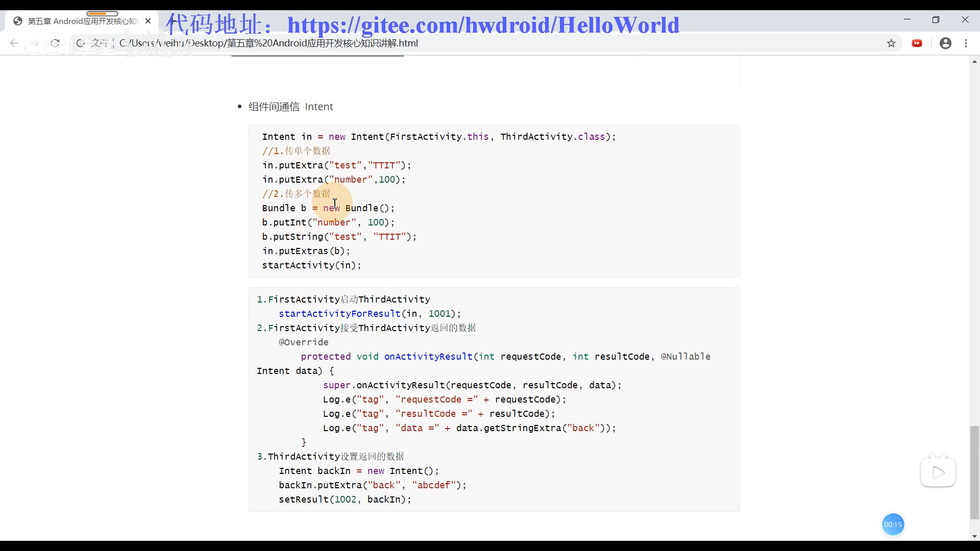Select the 第五章 Android应用开发 tab
Screen dimensions: 980x551
pos(82,21)
